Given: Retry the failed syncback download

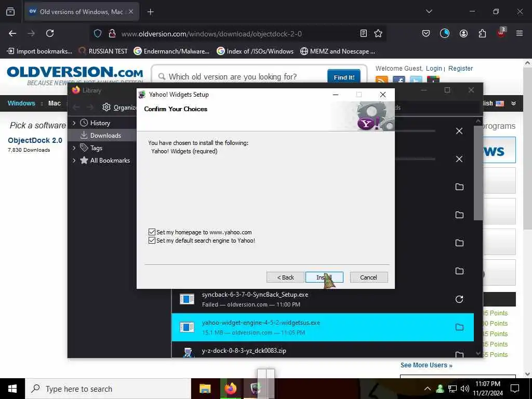Looking at the screenshot, I should coord(459,299).
